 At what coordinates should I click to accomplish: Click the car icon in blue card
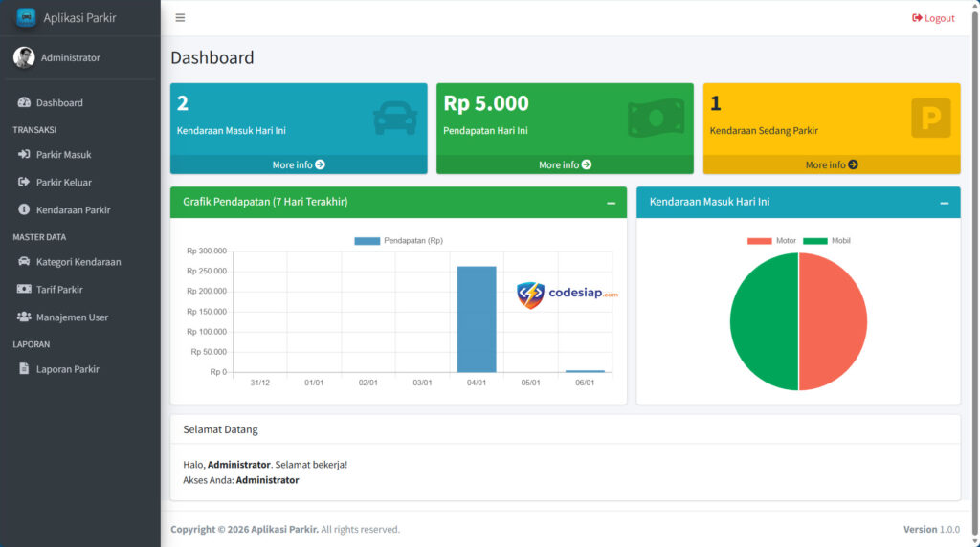[x=394, y=119]
